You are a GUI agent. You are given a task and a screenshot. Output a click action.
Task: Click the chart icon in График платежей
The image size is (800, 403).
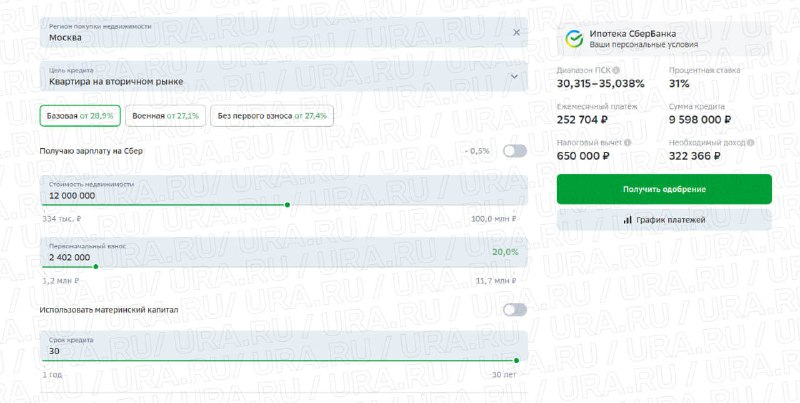tap(628, 220)
